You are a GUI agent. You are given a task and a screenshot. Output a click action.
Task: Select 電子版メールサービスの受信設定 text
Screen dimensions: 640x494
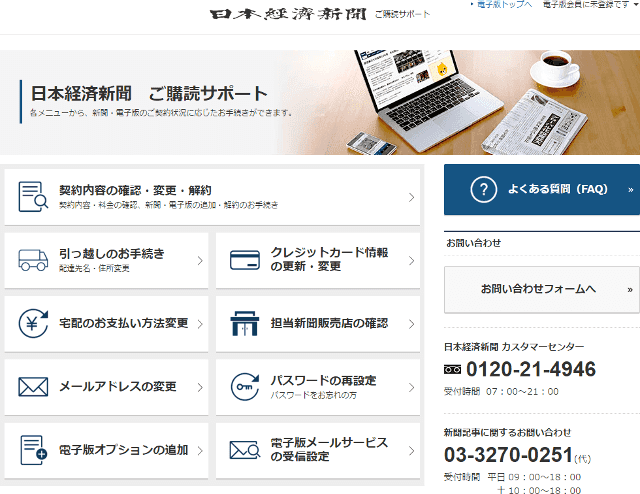coord(329,449)
